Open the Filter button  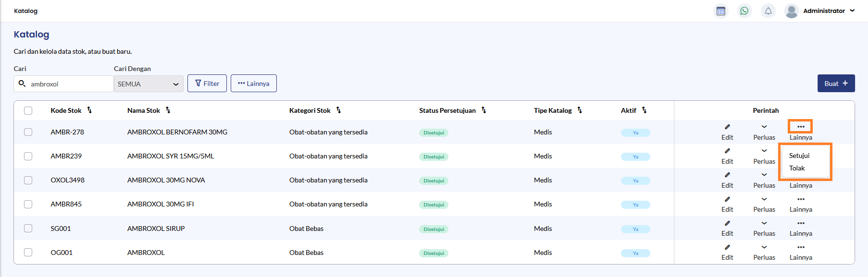coord(207,84)
